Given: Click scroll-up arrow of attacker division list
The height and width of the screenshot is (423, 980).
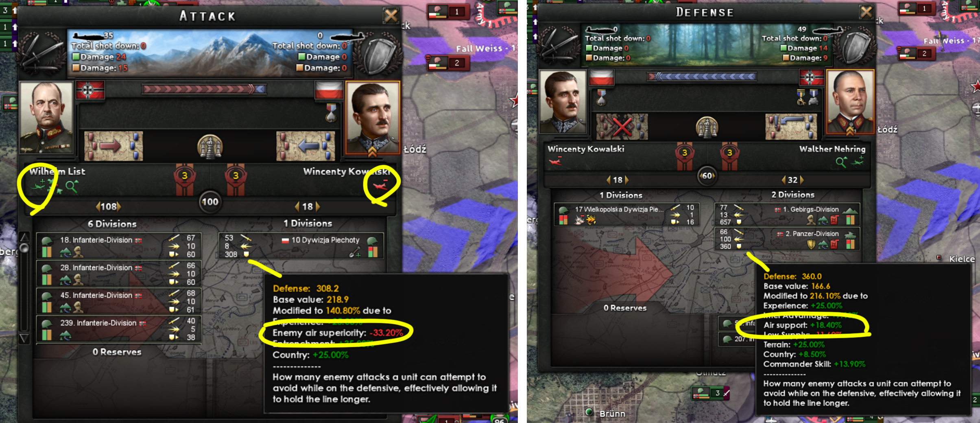Looking at the screenshot, I should pos(24,237).
